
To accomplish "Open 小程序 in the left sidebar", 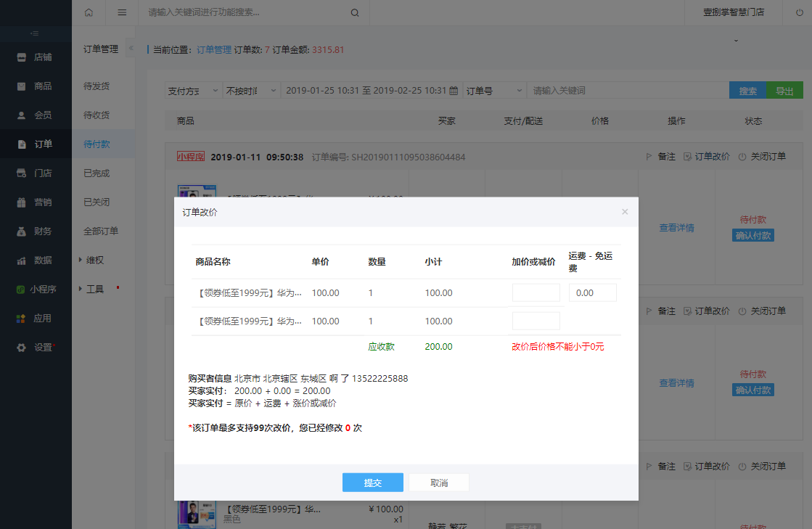I will (36, 290).
